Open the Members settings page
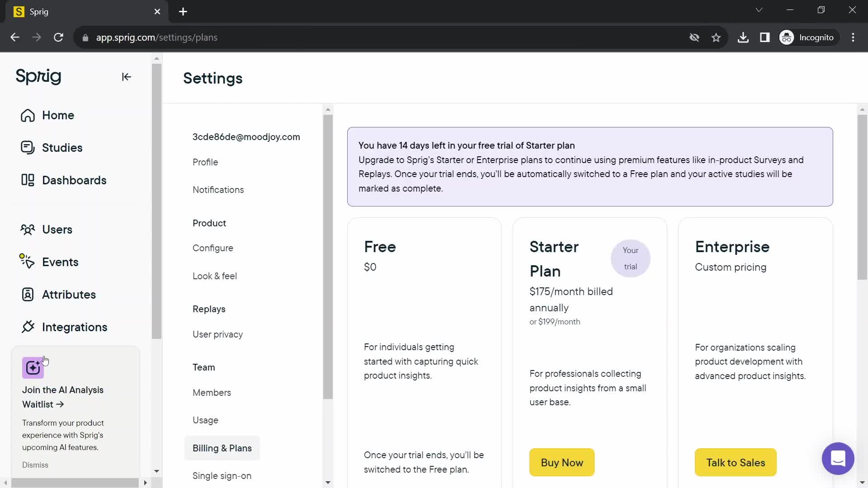 212,393
